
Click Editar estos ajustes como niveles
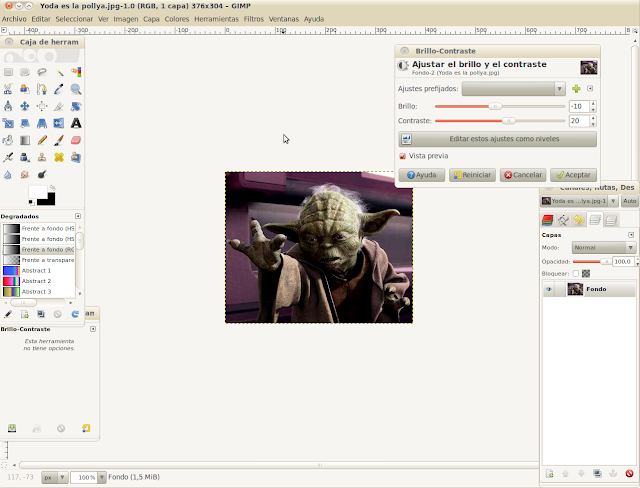tap(498, 139)
